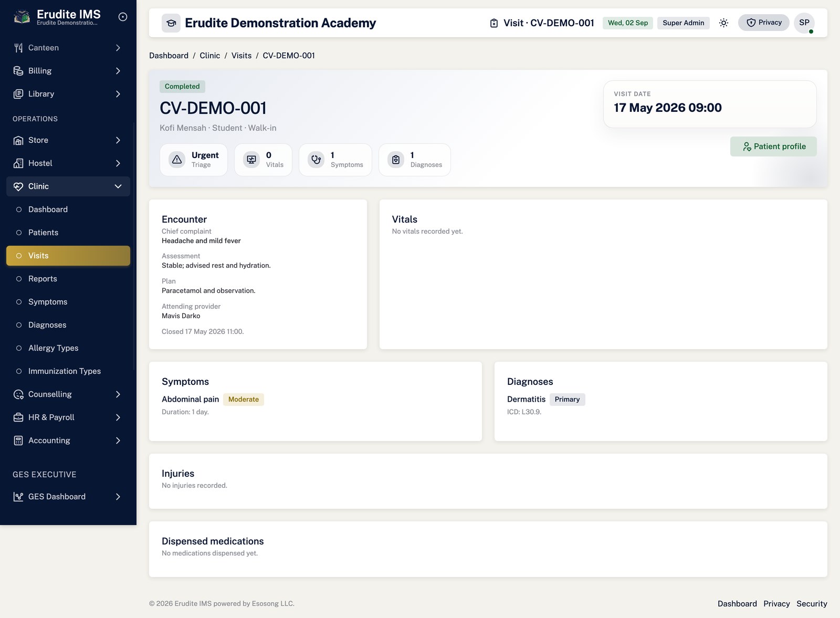Click the Counselling chat icon
The height and width of the screenshot is (618, 840).
pyautogui.click(x=18, y=394)
